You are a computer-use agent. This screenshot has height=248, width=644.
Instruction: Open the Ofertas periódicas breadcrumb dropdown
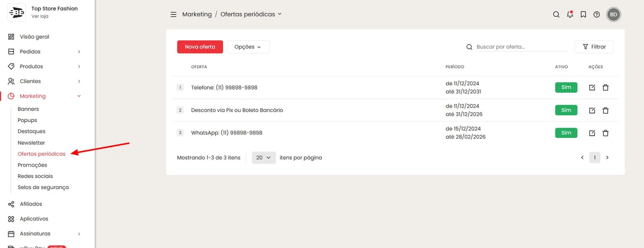[251, 14]
